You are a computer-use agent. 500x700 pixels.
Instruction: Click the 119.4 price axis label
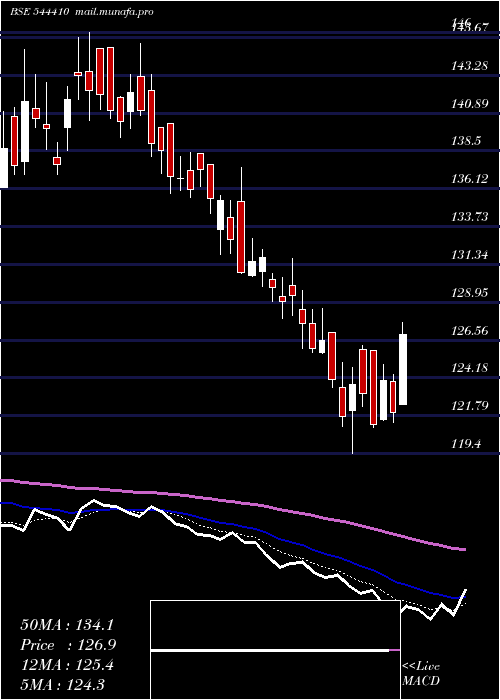click(x=466, y=444)
